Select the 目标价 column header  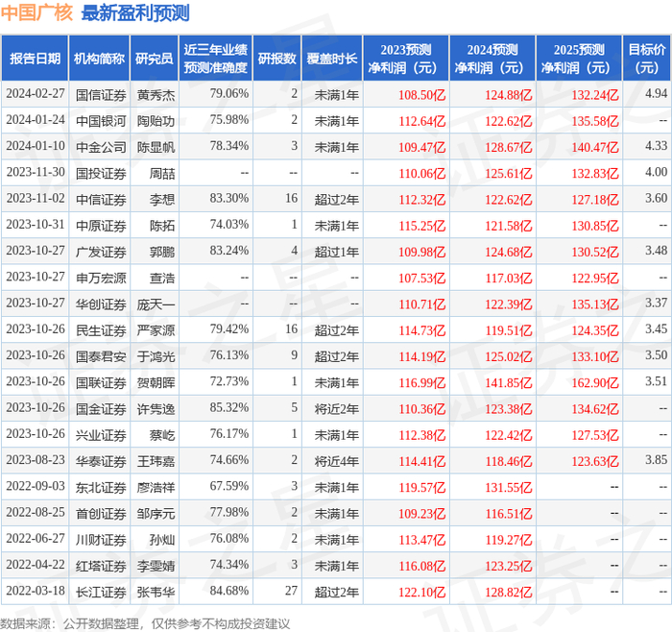pyautogui.click(x=646, y=59)
